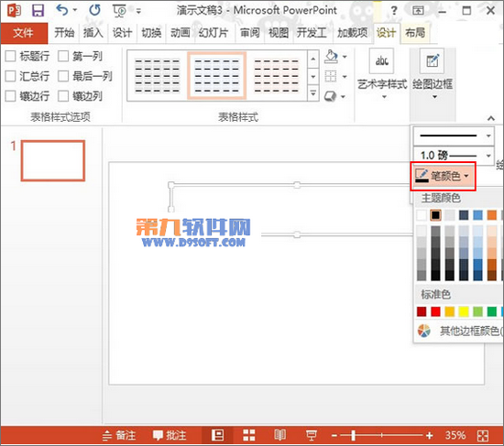Image resolution: width=504 pixels, height=446 pixels.
Task: Click the zoom out minus button
Action: coord(334,436)
